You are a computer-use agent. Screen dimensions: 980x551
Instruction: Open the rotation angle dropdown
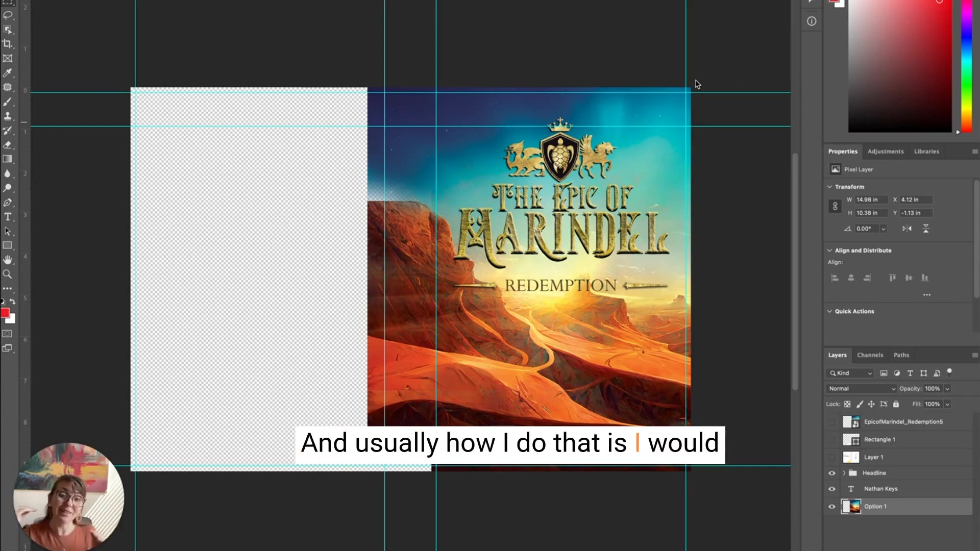point(884,229)
